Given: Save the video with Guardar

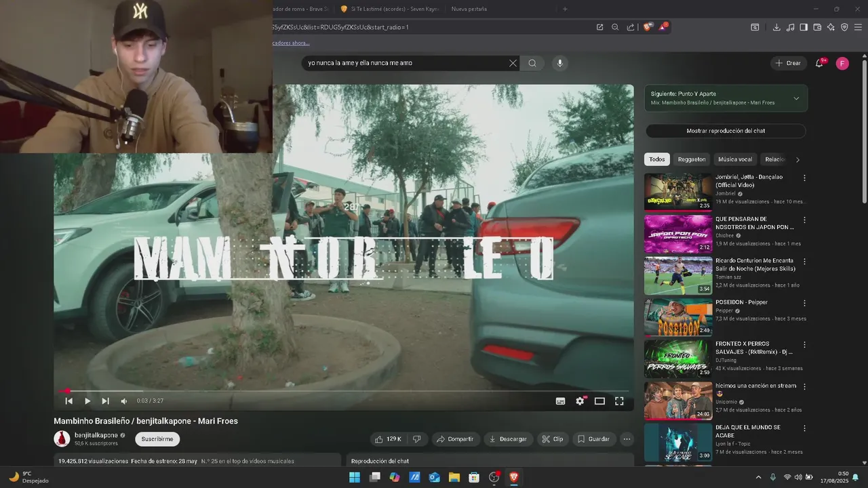Looking at the screenshot, I should coord(594,439).
